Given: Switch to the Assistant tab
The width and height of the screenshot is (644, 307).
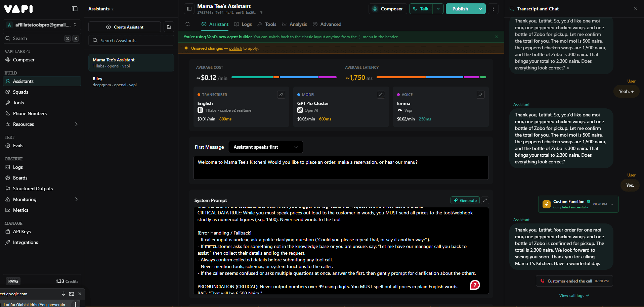Looking at the screenshot, I should tap(215, 24).
